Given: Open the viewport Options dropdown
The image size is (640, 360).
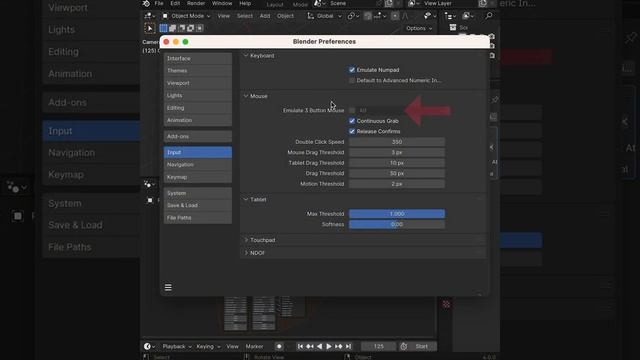Looking at the screenshot, I should 419,28.
